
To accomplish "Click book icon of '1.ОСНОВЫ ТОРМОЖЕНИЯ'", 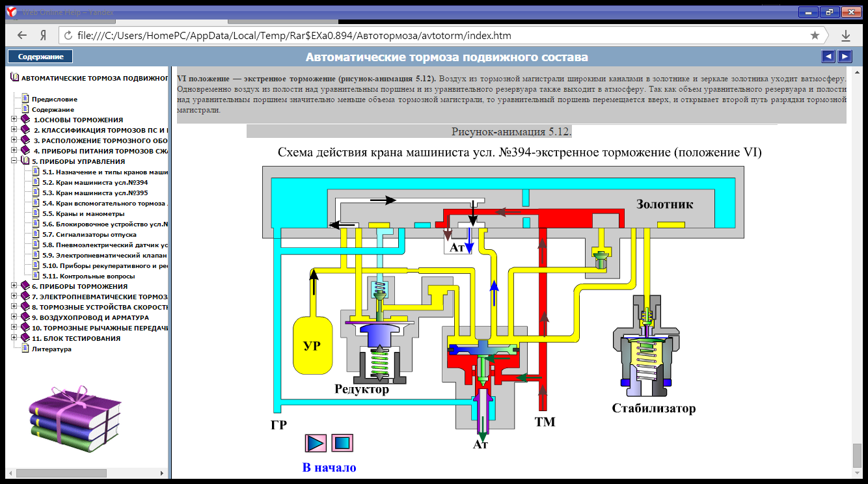I will tap(25, 120).
